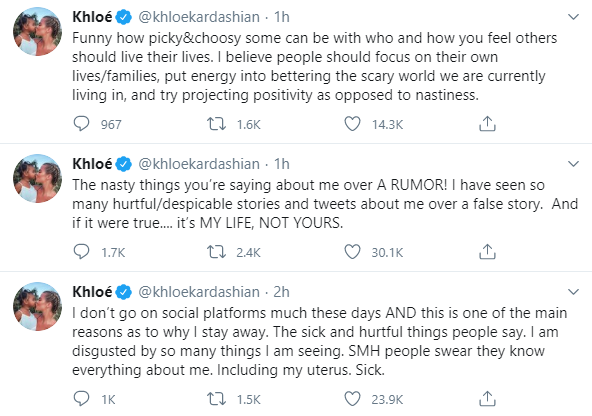
Task: Like the tweet with 23.9K likes
Action: tap(352, 399)
